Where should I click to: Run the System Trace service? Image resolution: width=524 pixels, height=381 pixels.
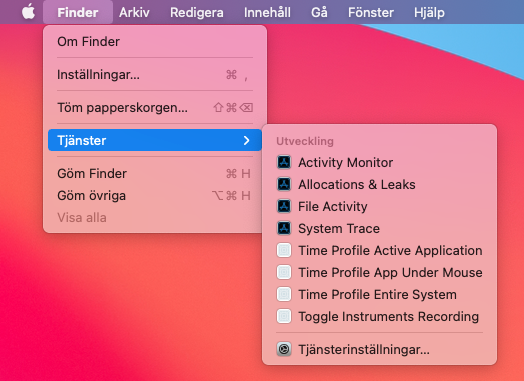click(x=379, y=229)
